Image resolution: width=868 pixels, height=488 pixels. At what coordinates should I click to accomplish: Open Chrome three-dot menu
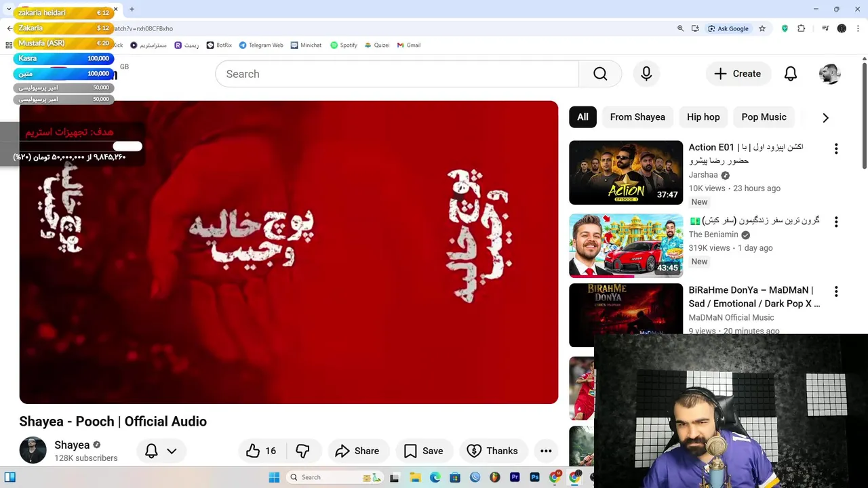coord(858,28)
